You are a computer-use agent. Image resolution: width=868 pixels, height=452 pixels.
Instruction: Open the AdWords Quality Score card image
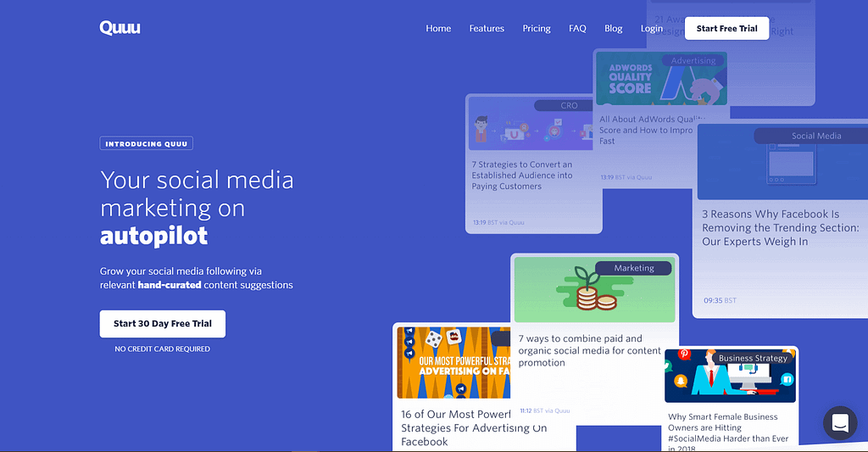661,79
